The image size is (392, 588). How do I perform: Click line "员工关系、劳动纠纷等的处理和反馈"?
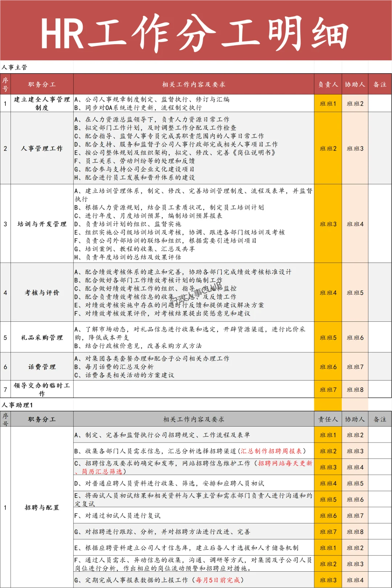(x=135, y=161)
